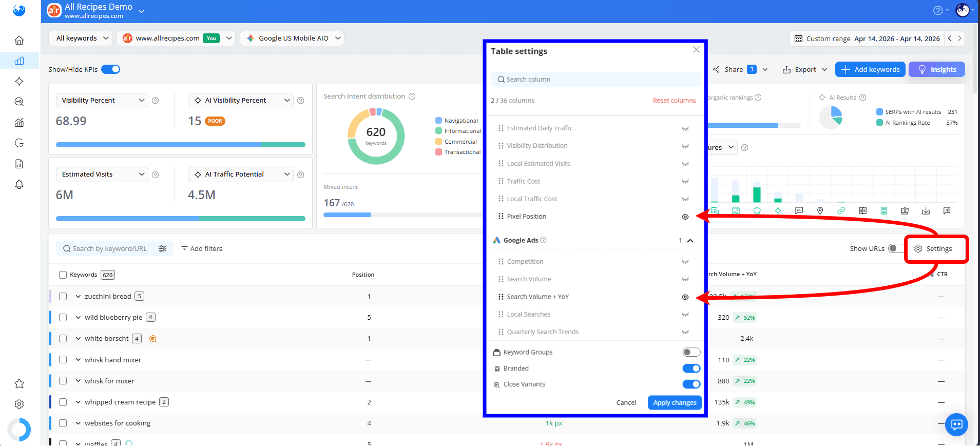Open the user avatar menu

pyautogui.click(x=963, y=10)
